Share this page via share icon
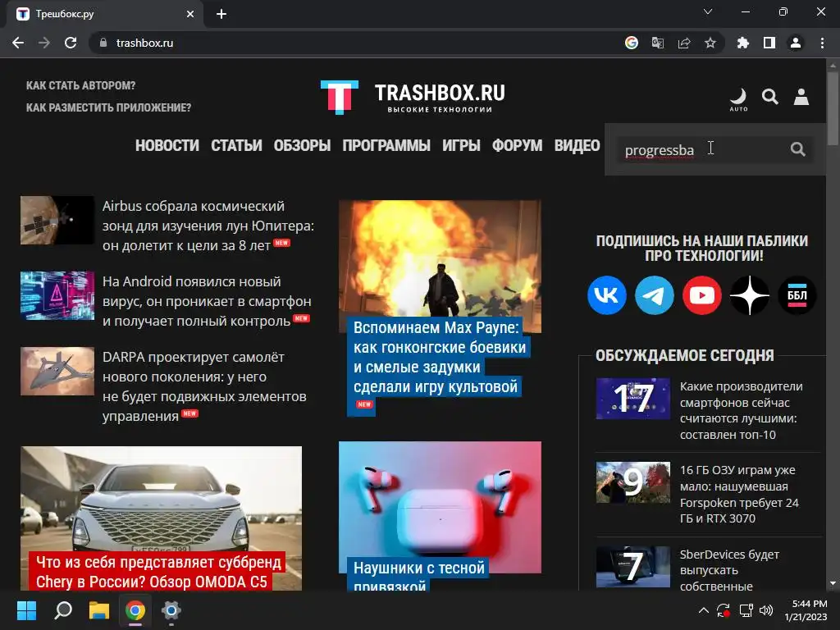Viewport: 840px width, 630px height. [x=684, y=43]
